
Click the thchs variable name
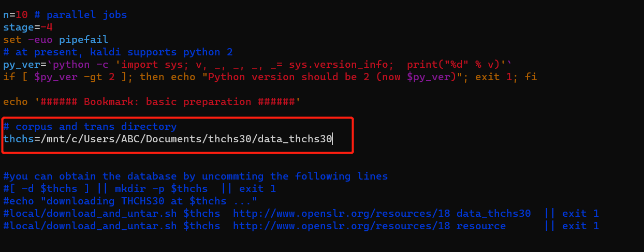[x=19, y=139]
